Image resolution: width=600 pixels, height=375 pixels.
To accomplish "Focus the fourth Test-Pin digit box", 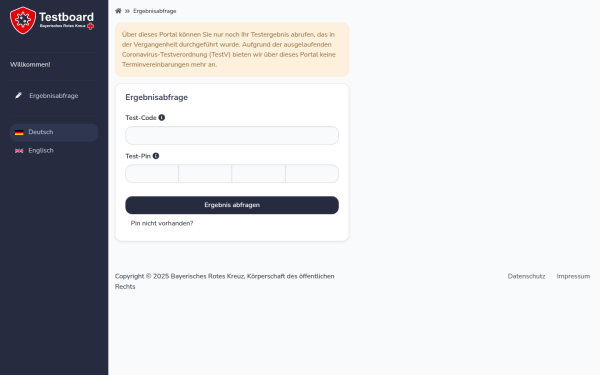I will pos(312,174).
